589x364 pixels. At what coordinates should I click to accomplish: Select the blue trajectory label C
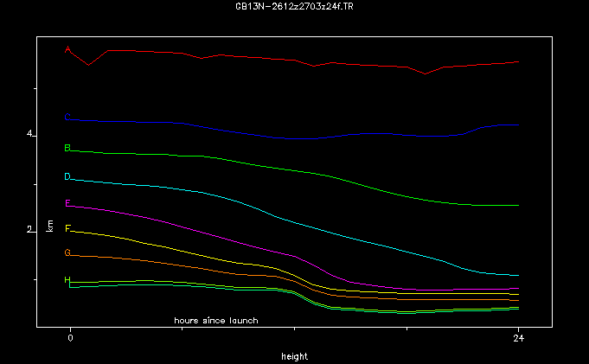point(67,118)
